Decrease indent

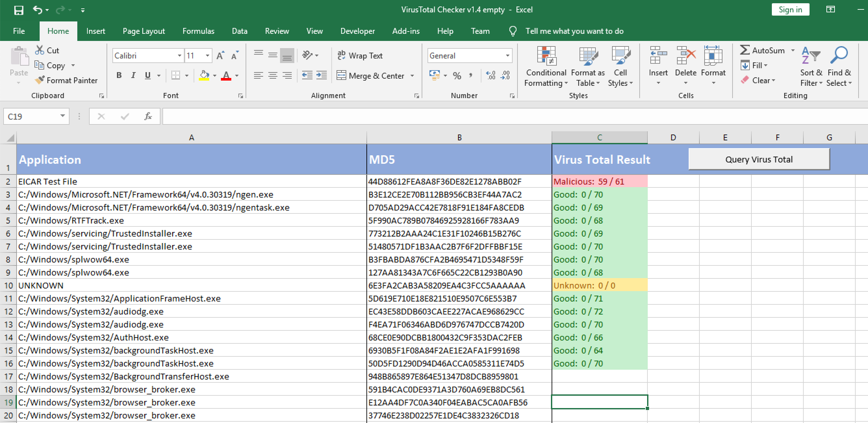tap(307, 75)
